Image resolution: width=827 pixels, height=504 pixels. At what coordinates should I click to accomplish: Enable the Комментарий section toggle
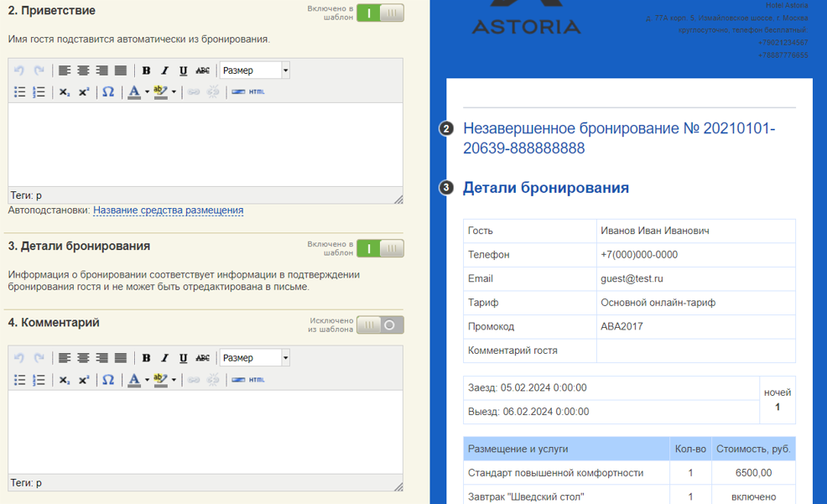click(x=380, y=325)
